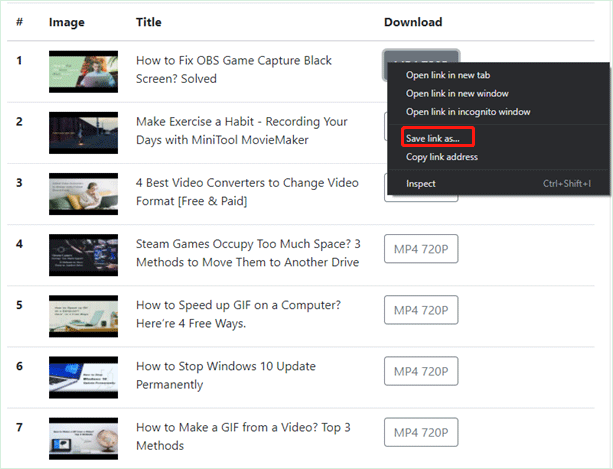Click title 'How to Make a GIF from a Video?'
Image resolution: width=613 pixels, height=469 pixels.
click(x=243, y=436)
